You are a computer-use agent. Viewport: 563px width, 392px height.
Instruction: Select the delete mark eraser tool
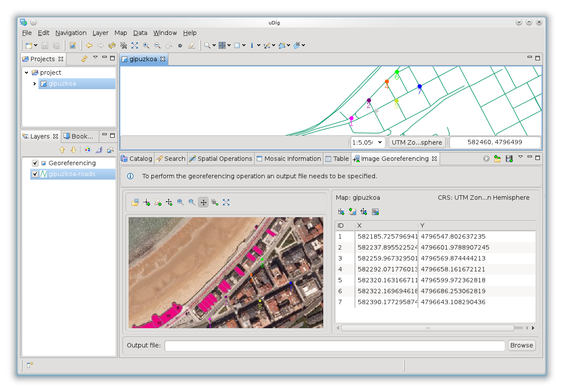(158, 202)
